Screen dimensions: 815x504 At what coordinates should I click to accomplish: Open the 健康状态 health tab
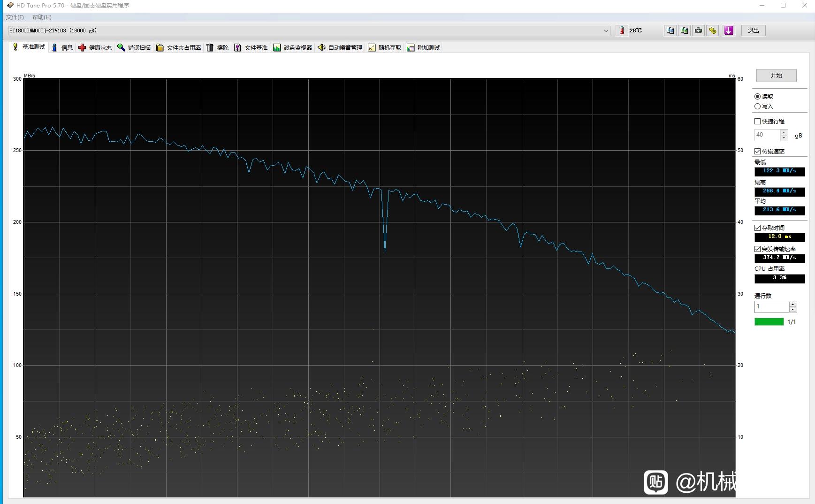(95, 47)
